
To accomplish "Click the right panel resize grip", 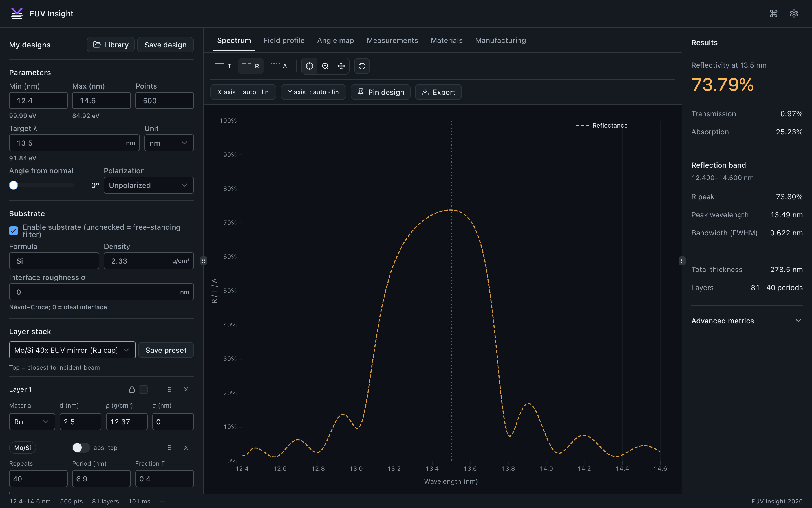I will (x=682, y=261).
